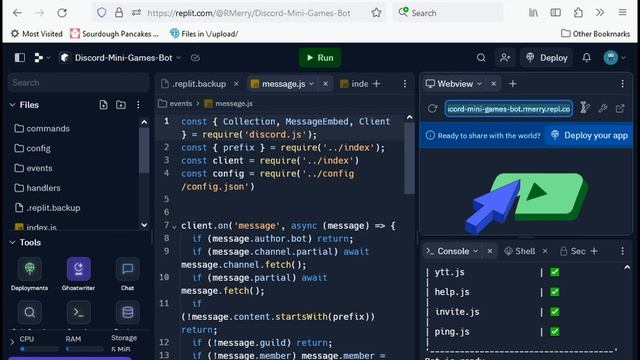Screen dimensions: 640x360
Task: Open the events folder
Action: coord(33,168)
